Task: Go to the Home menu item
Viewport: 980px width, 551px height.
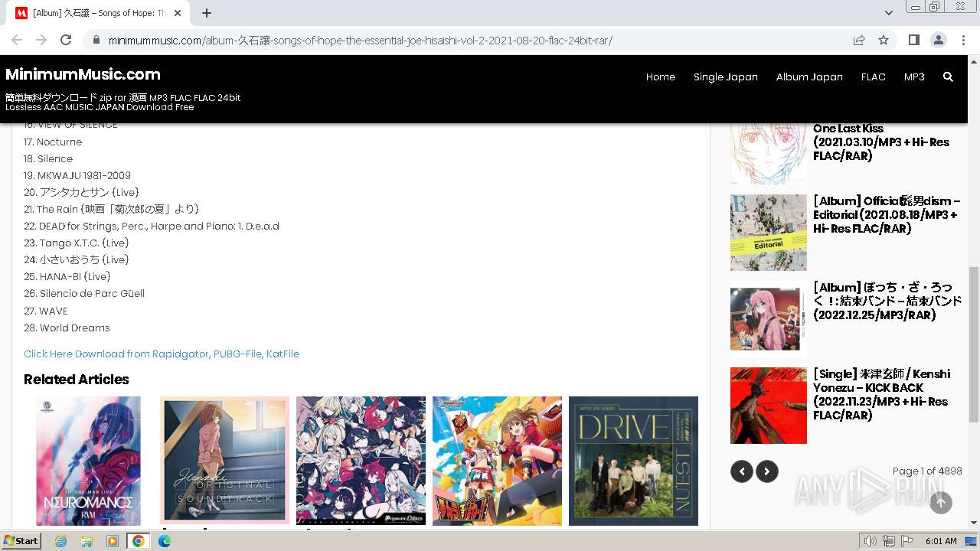Action: tap(660, 77)
